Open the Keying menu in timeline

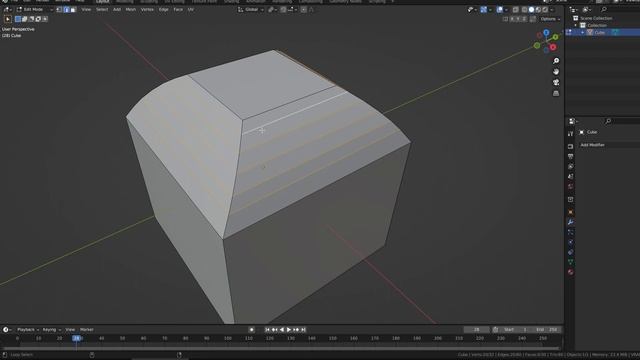point(51,330)
